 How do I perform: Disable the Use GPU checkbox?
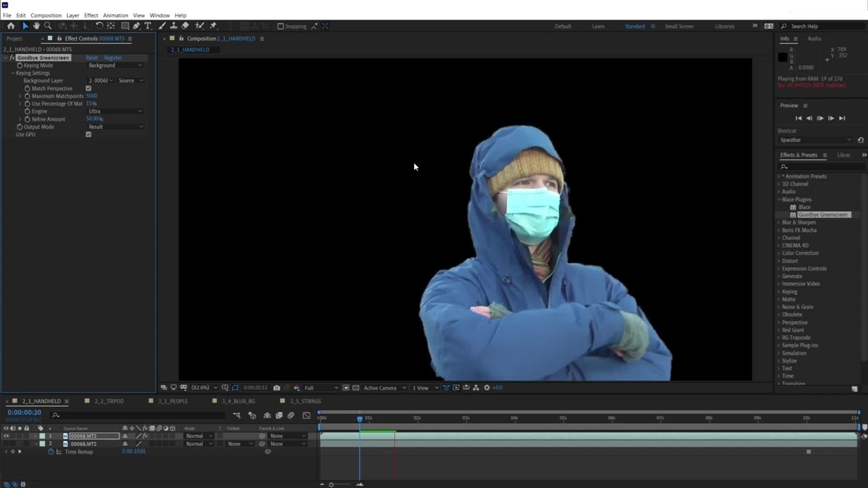click(x=88, y=134)
